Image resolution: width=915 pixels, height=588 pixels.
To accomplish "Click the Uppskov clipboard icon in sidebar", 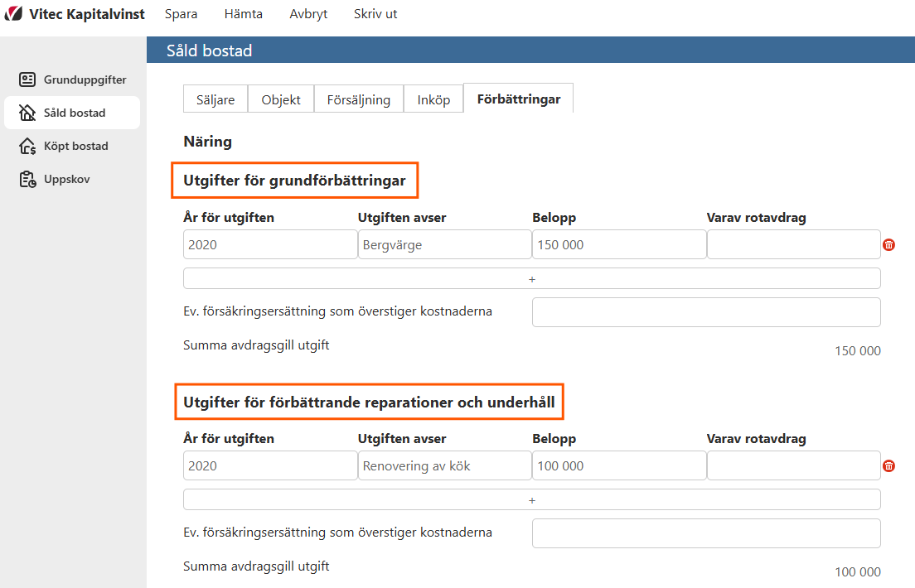I will (x=26, y=179).
